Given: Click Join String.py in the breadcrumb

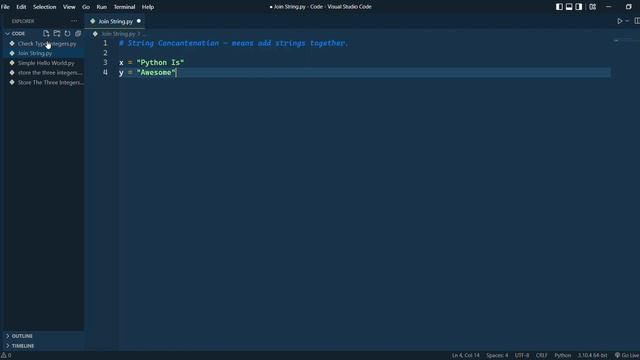Looking at the screenshot, I should 118,34.
